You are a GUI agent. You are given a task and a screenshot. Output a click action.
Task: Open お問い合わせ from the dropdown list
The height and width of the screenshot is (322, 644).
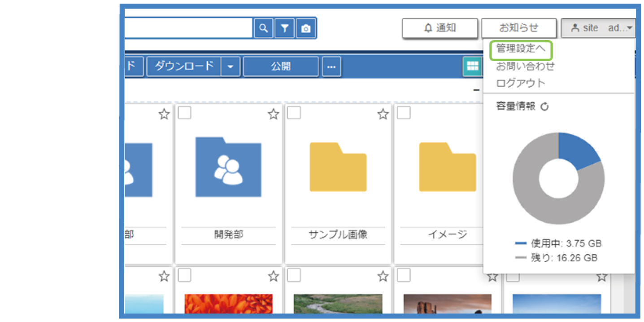click(525, 66)
